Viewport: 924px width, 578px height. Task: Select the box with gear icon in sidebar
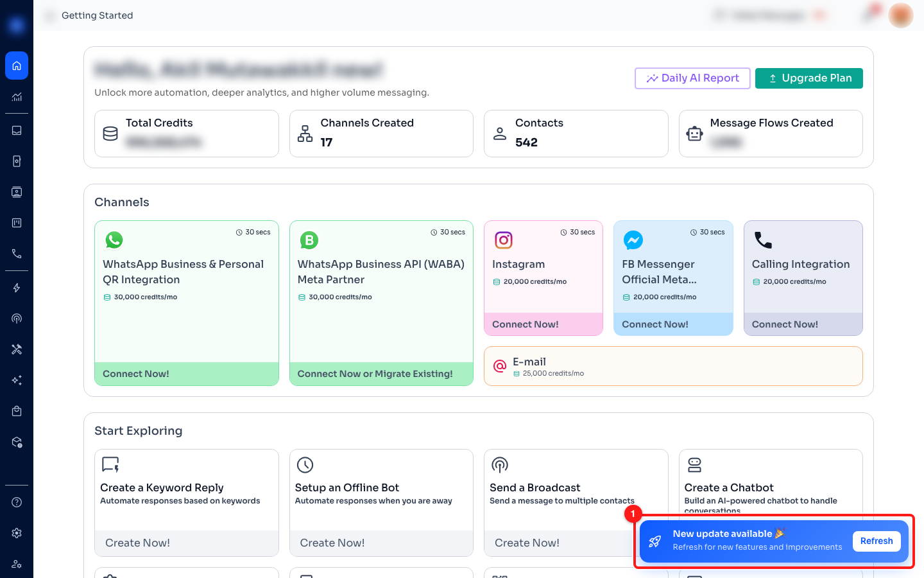coord(17,442)
